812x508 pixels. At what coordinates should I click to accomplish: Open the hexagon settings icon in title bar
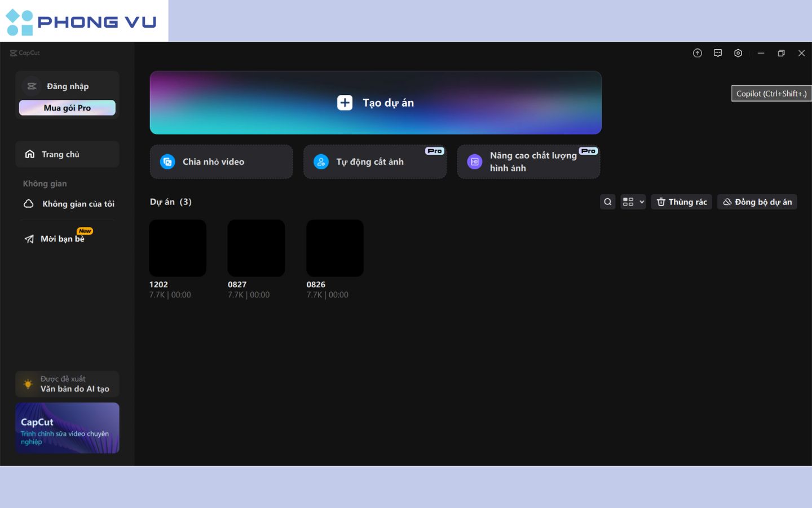click(x=738, y=53)
